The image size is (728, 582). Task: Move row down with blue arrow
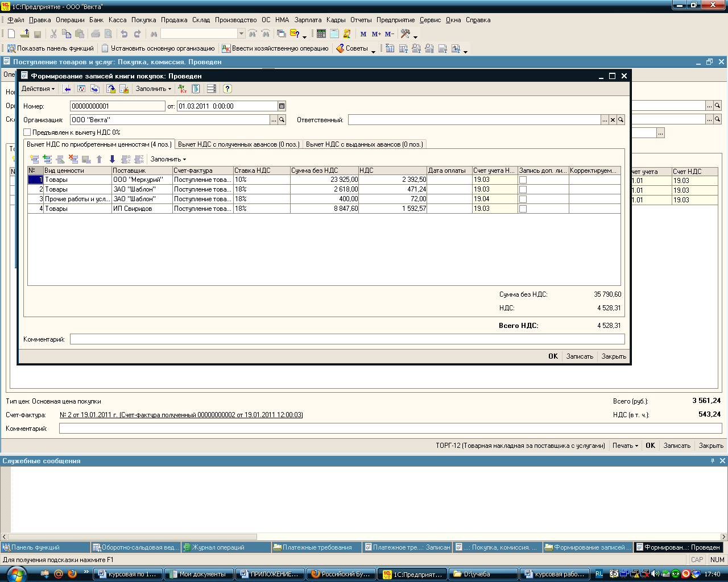(112, 159)
